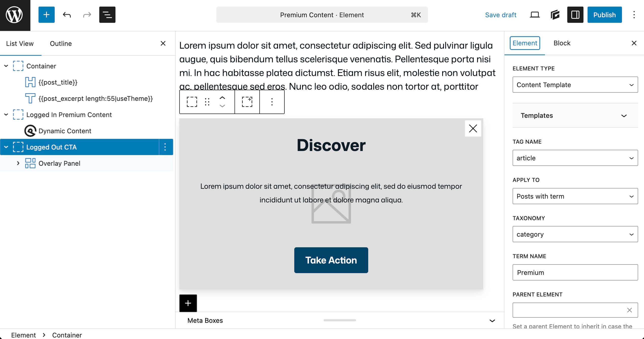This screenshot has width=644, height=339.
Task: Click the block drag handle icon
Action: pyautogui.click(x=207, y=102)
